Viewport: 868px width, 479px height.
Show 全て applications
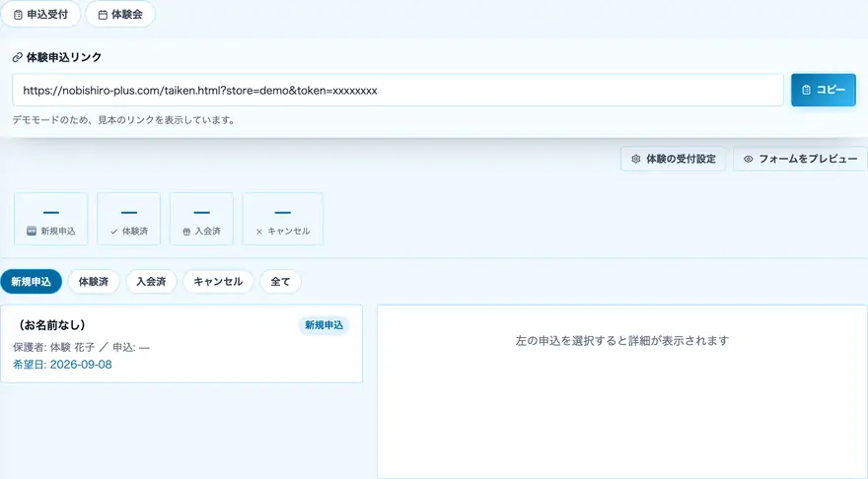coord(280,282)
